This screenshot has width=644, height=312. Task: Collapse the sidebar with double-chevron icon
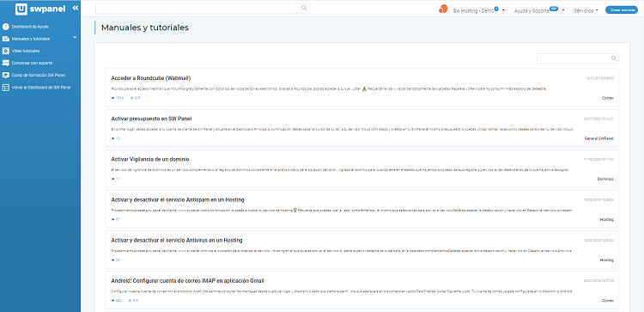(x=76, y=8)
